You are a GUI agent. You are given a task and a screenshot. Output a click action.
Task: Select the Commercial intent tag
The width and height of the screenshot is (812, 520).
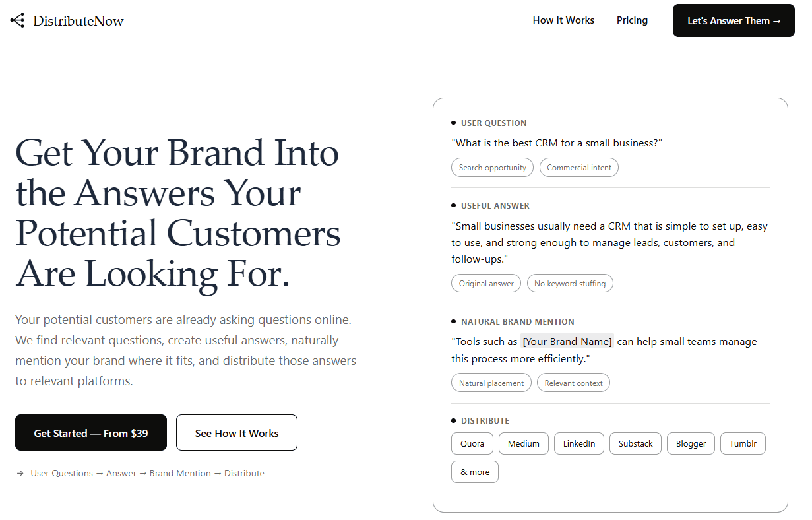[x=579, y=168]
